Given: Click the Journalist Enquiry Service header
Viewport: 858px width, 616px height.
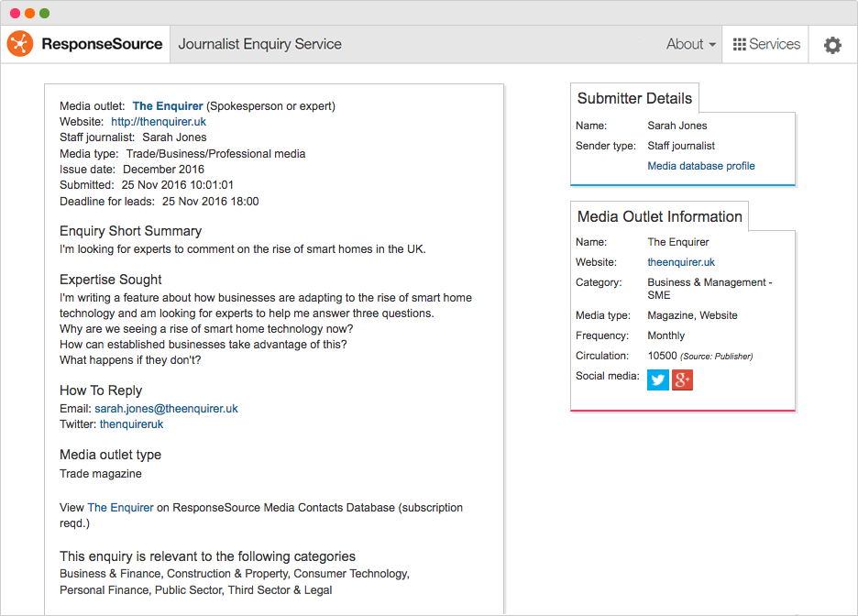Looking at the screenshot, I should coord(261,43).
